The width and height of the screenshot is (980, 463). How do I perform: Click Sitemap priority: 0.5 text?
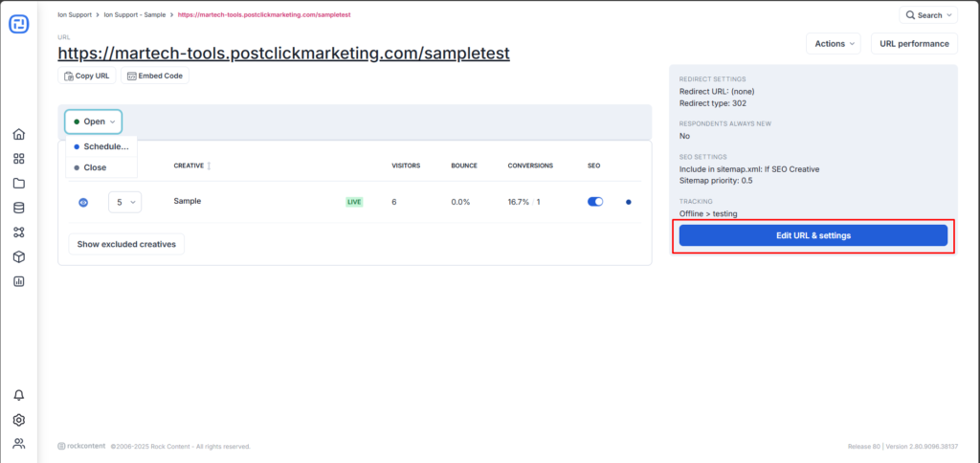(x=716, y=181)
